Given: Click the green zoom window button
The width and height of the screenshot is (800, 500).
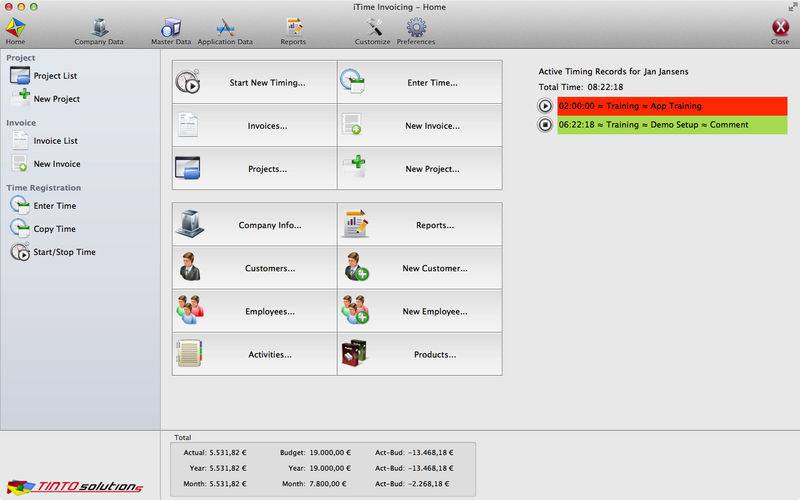Looking at the screenshot, I should [34, 7].
